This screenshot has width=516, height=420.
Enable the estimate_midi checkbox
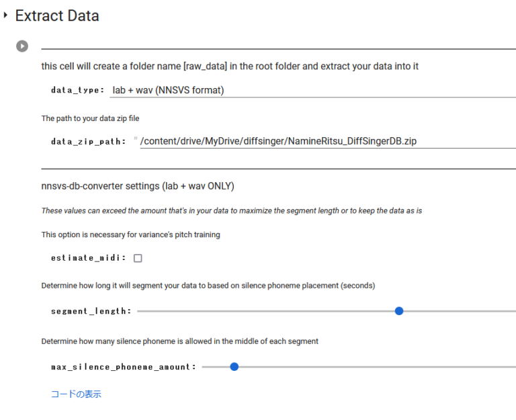point(138,258)
